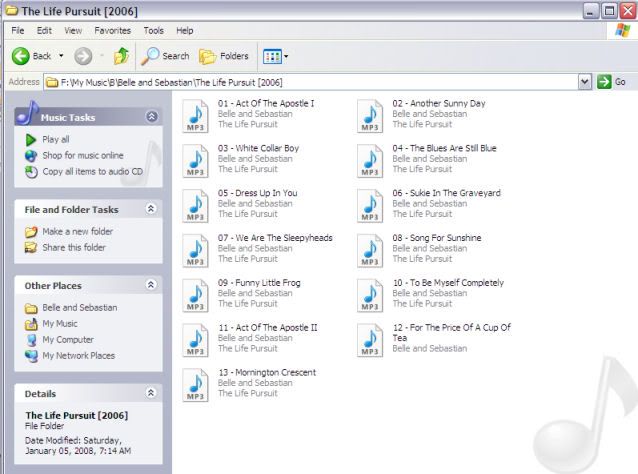Collapse the Details panel
Screen dimensions: 638x474
pos(151,393)
